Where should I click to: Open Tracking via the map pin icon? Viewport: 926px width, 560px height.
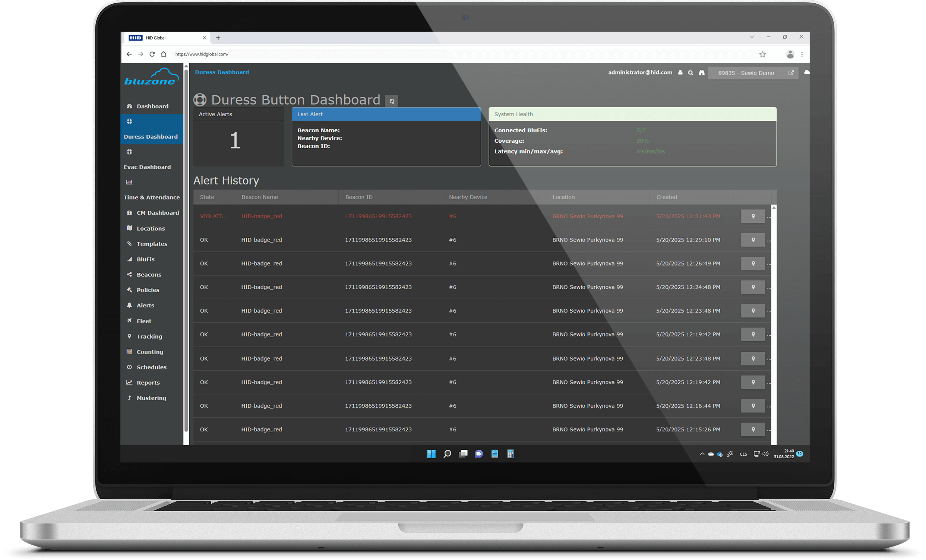(129, 336)
